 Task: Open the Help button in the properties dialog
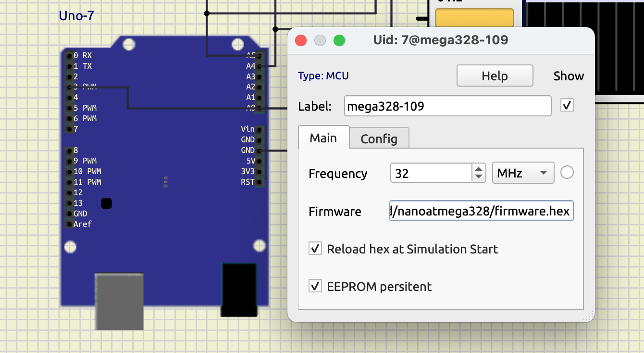coord(495,76)
